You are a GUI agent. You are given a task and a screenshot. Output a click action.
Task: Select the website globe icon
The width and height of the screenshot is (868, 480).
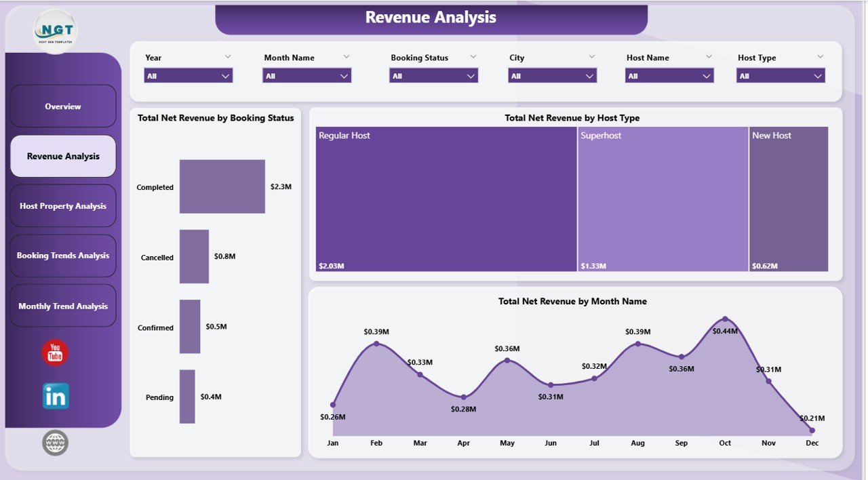coord(54,442)
